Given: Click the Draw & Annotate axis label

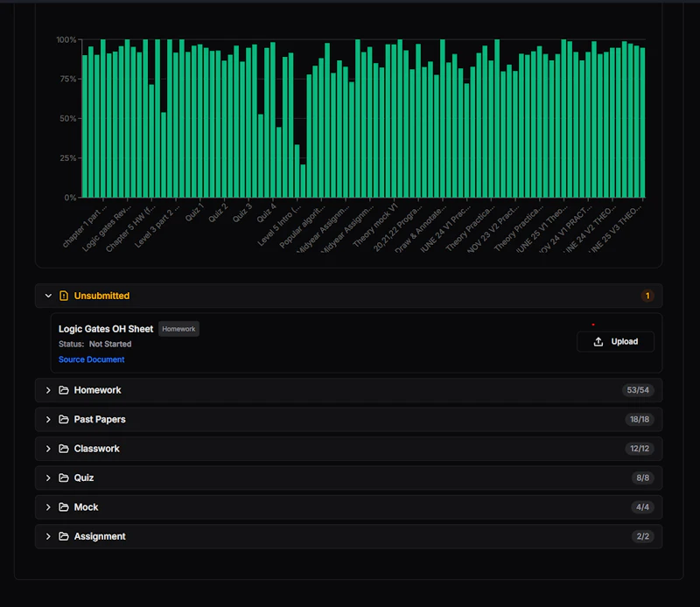Looking at the screenshot, I should pos(421,227).
